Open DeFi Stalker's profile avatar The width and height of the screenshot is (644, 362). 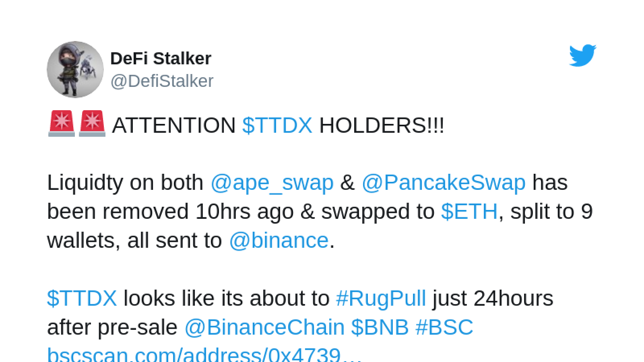click(75, 70)
